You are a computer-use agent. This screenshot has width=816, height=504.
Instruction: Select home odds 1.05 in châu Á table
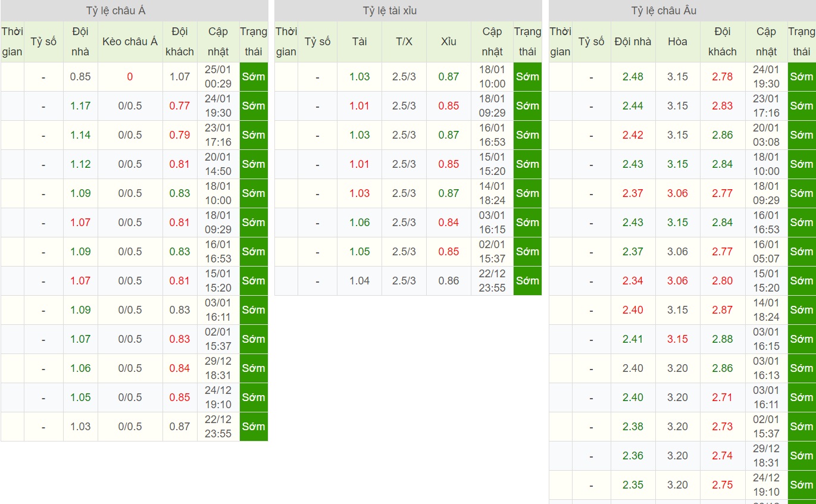click(x=80, y=397)
